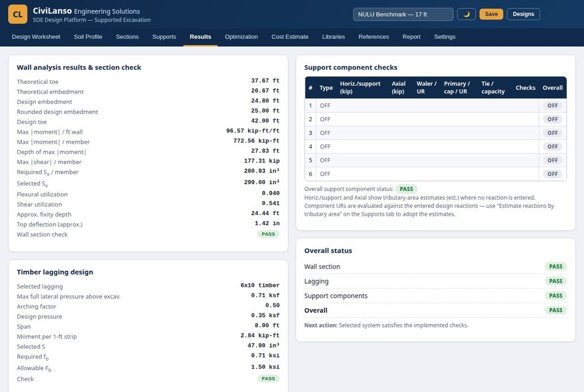Open the Designs button

tap(523, 14)
